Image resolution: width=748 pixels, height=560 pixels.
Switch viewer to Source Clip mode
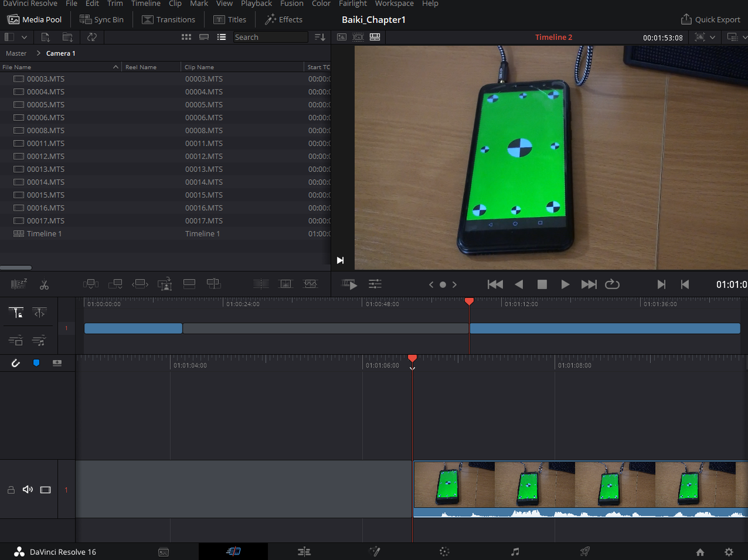(342, 37)
